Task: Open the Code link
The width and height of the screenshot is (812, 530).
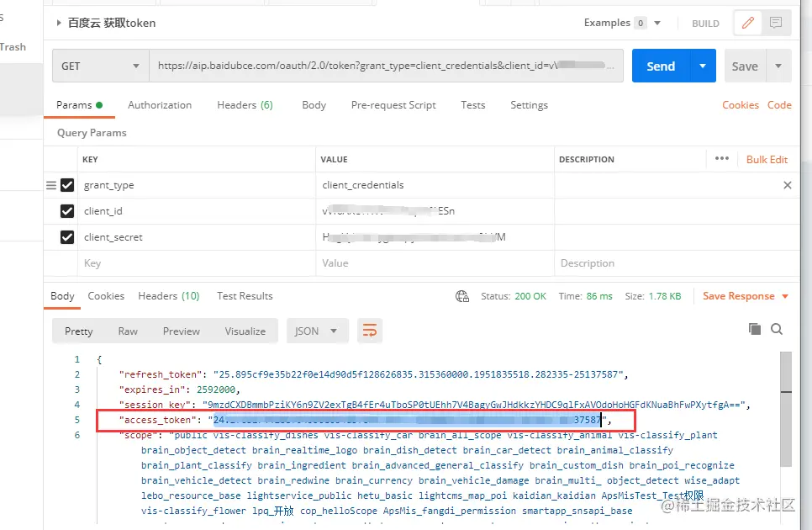Action: (779, 104)
